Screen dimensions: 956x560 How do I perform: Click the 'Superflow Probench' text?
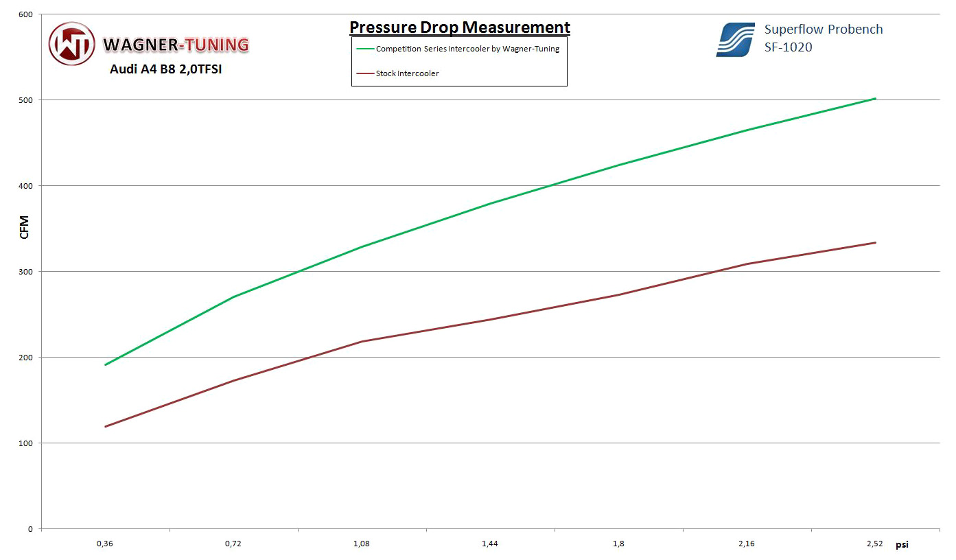tap(824, 30)
